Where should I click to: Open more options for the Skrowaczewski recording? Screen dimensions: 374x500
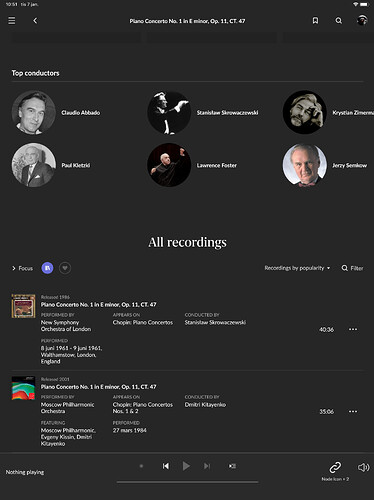353,329
